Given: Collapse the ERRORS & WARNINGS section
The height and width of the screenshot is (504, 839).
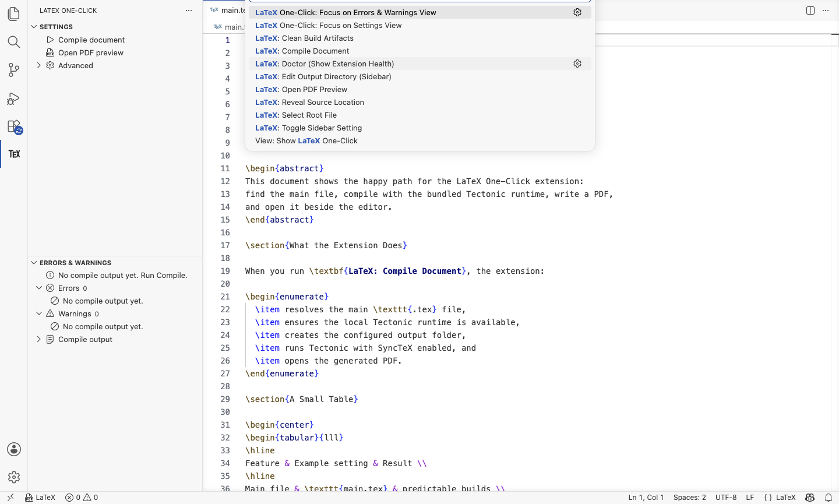Looking at the screenshot, I should (34, 263).
